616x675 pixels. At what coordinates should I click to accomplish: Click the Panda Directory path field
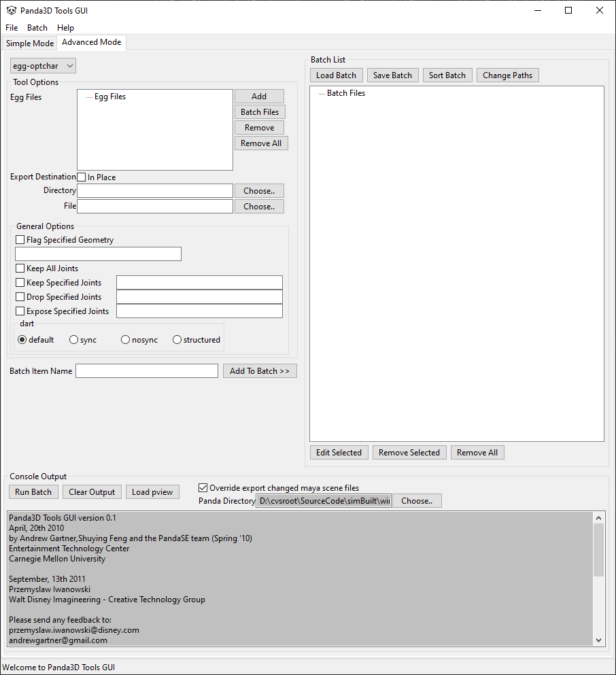point(324,501)
